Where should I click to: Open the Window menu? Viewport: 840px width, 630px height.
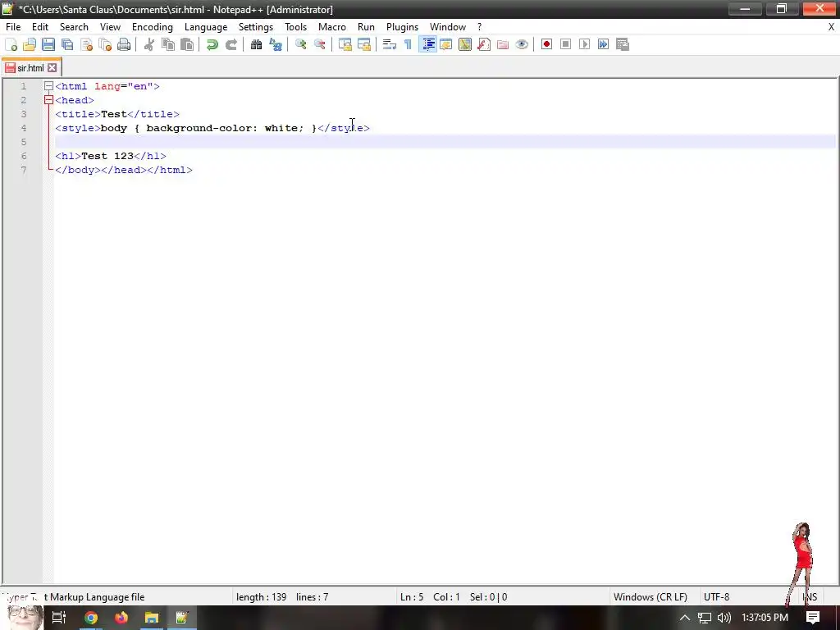point(448,27)
